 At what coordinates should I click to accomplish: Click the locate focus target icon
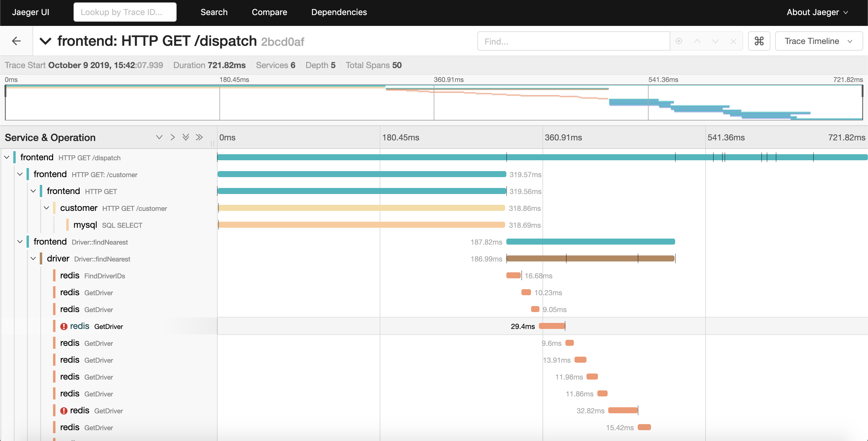679,41
